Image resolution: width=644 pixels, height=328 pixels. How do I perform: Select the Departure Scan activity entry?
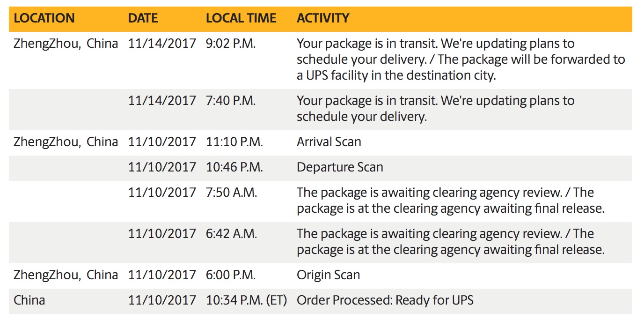click(340, 167)
